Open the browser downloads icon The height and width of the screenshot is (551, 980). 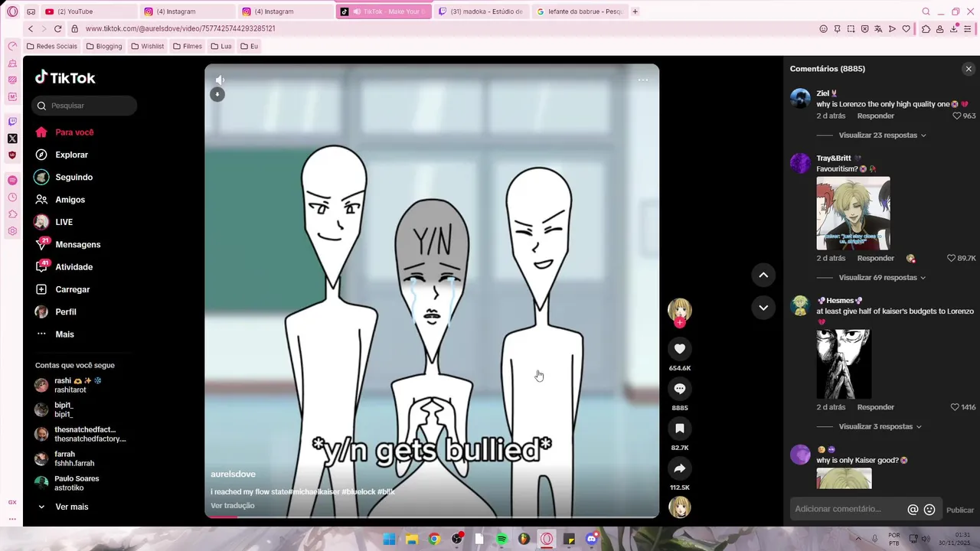[x=953, y=29]
